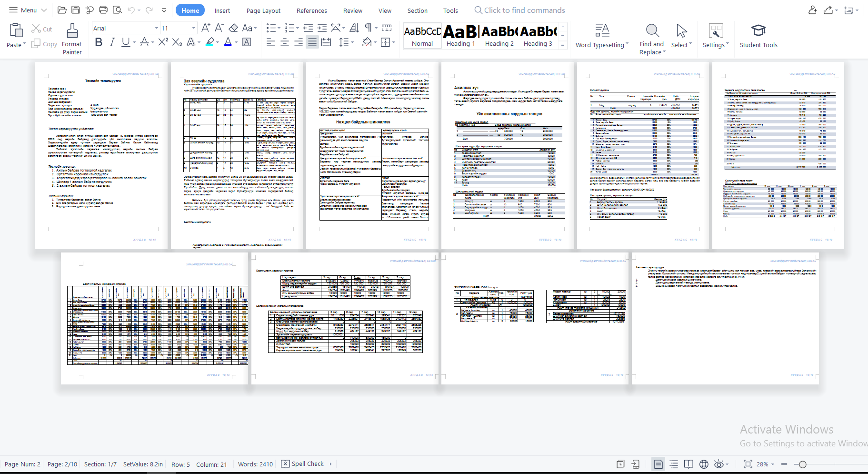The image size is (868, 474).
Task: Adjust the zoom slider handle
Action: pos(802,464)
